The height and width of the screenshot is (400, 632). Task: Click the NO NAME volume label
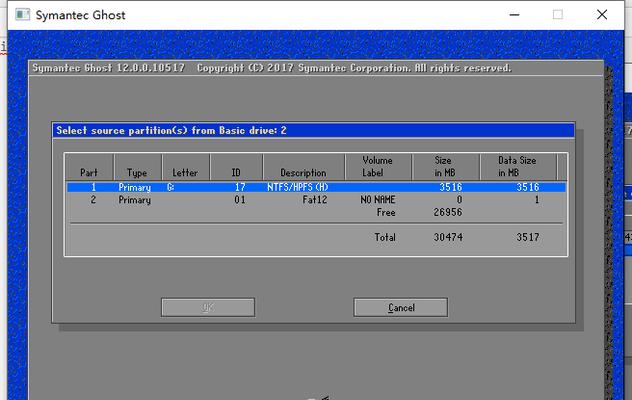click(378, 200)
